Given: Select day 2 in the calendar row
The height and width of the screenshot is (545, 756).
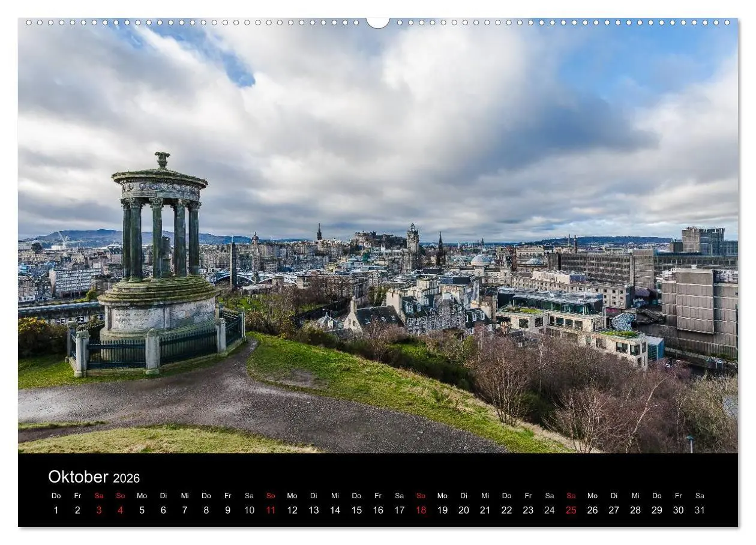Looking at the screenshot, I should [77, 510].
